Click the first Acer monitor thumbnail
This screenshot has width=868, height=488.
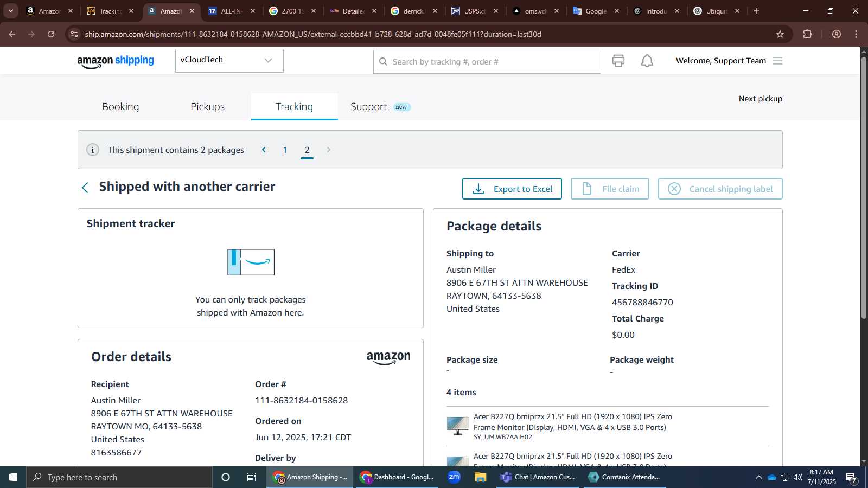coord(457,426)
